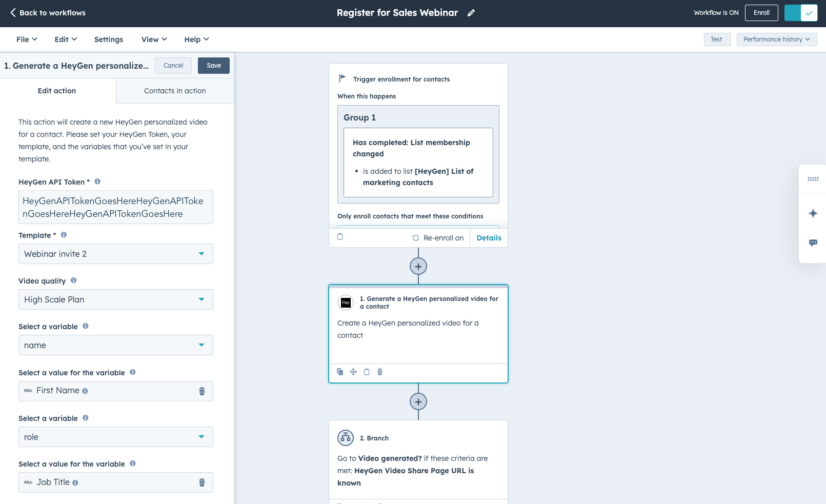Open the Video quality High Scale Plan dropdown
This screenshot has width=826, height=504.
116,299
